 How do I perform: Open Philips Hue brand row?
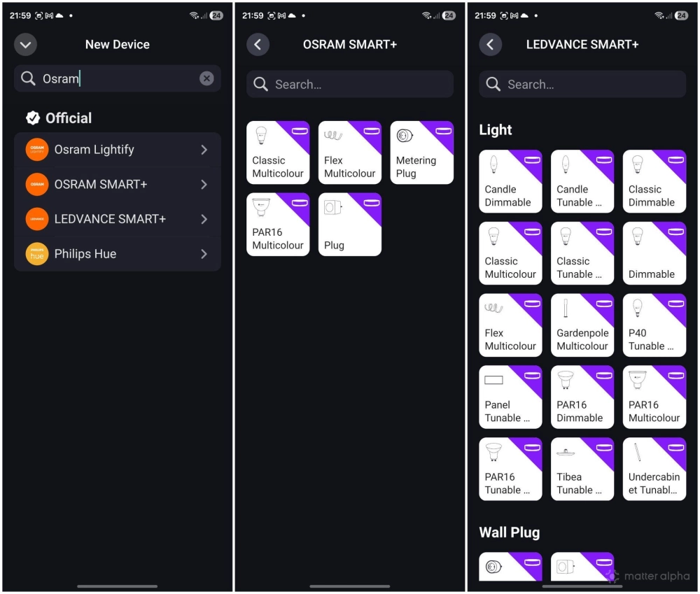pos(118,254)
